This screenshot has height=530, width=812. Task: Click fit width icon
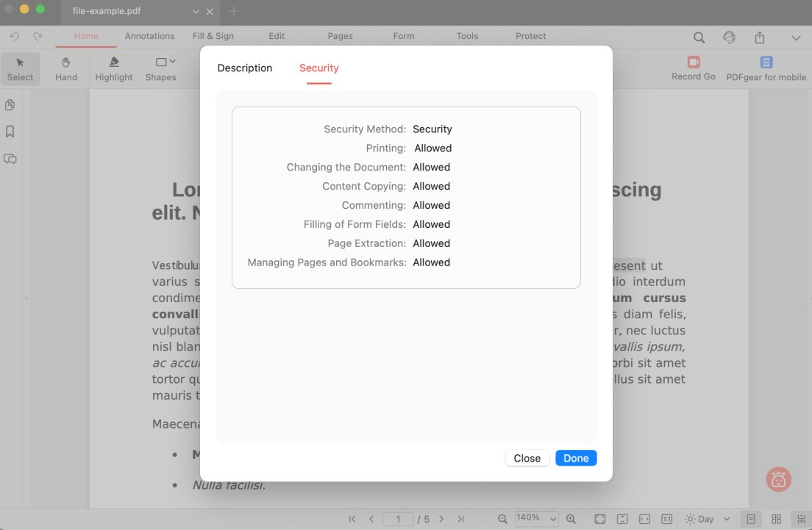coord(645,519)
